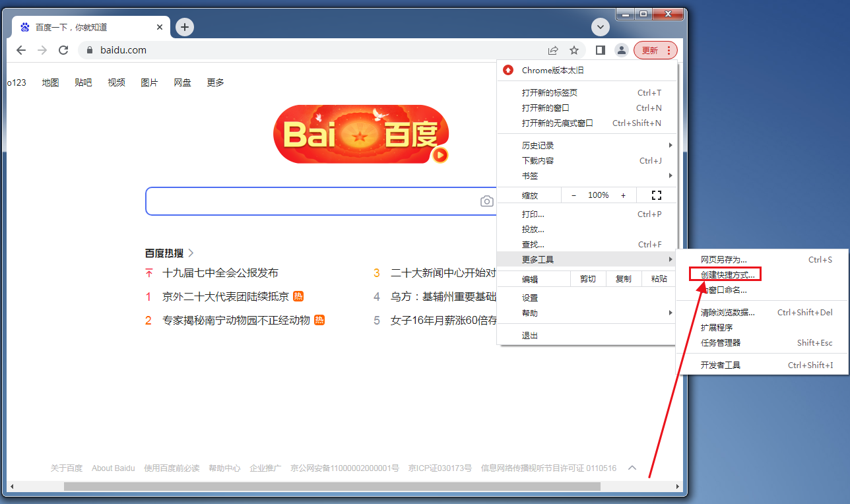The image size is (850, 504).
Task: Open 百度热搜 heading link
Action: click(x=170, y=253)
